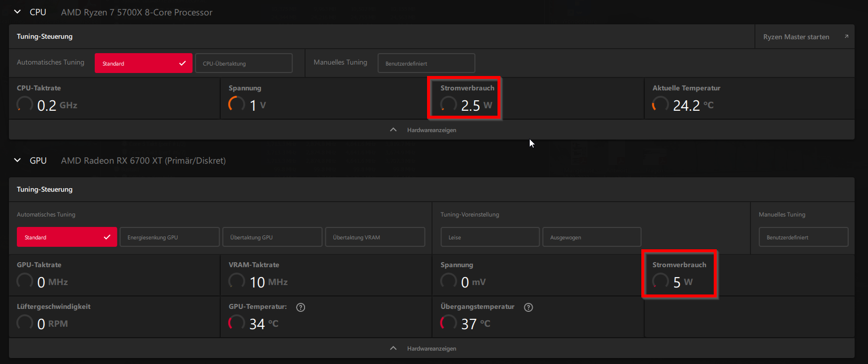Enable Energiesenkung GPU preset

pos(170,237)
